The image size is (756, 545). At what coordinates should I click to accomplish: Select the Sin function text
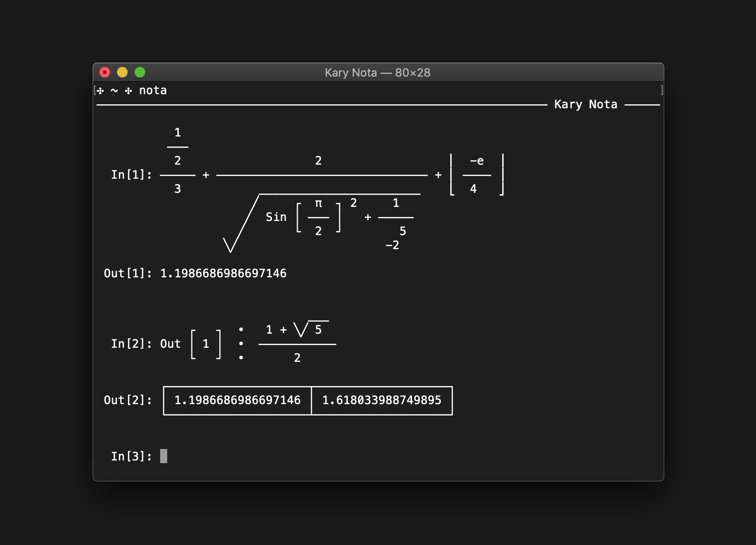click(276, 217)
